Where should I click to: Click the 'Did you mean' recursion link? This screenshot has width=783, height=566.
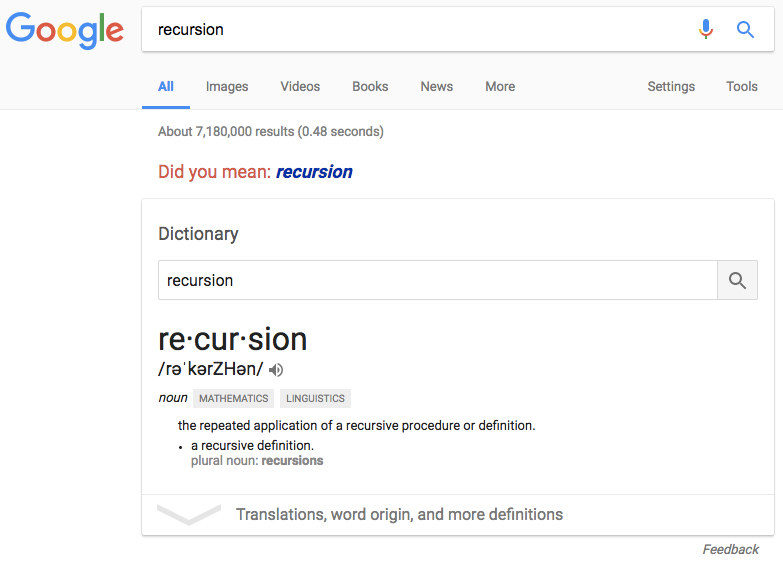tap(314, 172)
